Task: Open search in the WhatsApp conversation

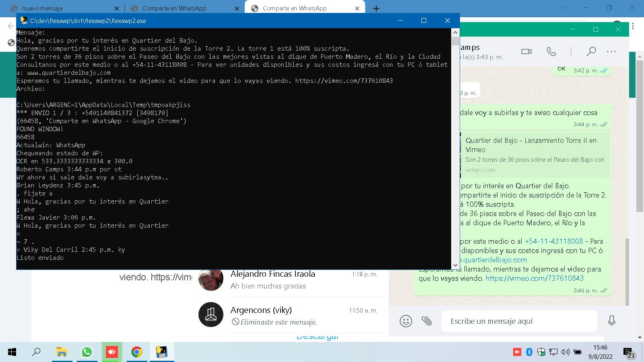Action: [591, 51]
